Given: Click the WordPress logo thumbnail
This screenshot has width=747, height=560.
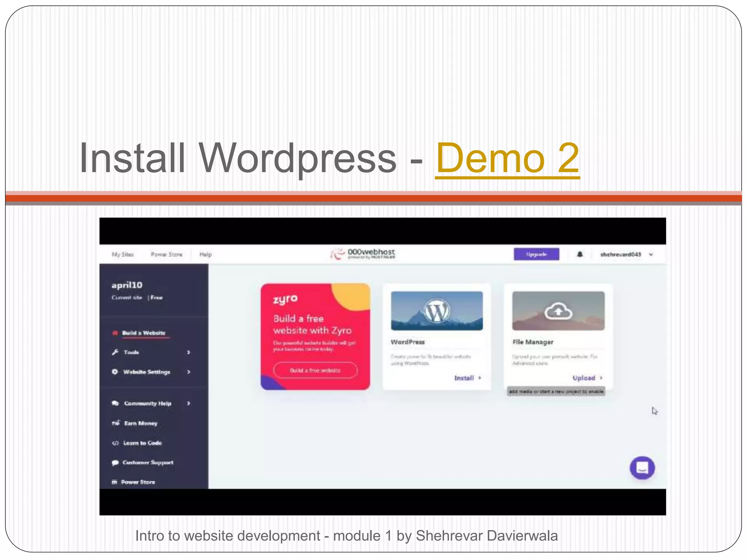Looking at the screenshot, I should (437, 311).
